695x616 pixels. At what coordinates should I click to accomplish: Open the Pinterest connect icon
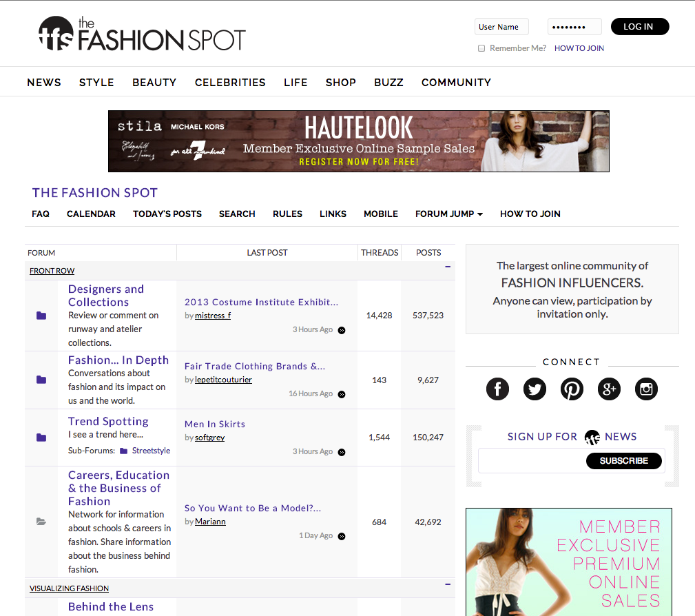[572, 389]
